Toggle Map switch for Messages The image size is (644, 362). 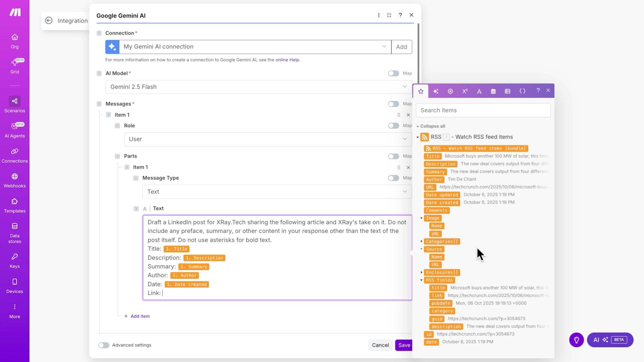393,104
